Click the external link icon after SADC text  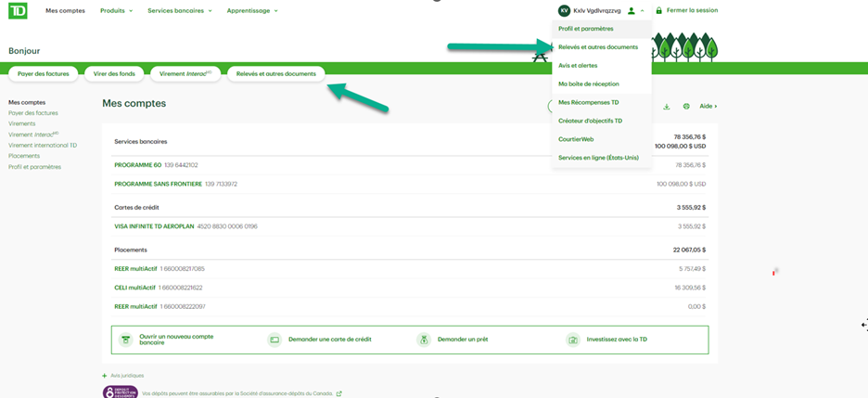(339, 393)
